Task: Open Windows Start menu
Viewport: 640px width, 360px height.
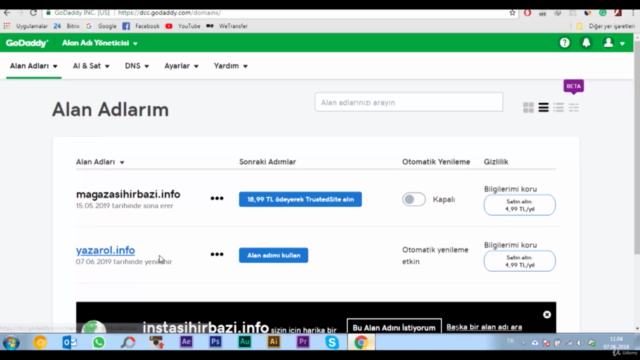Action: [x=11, y=342]
